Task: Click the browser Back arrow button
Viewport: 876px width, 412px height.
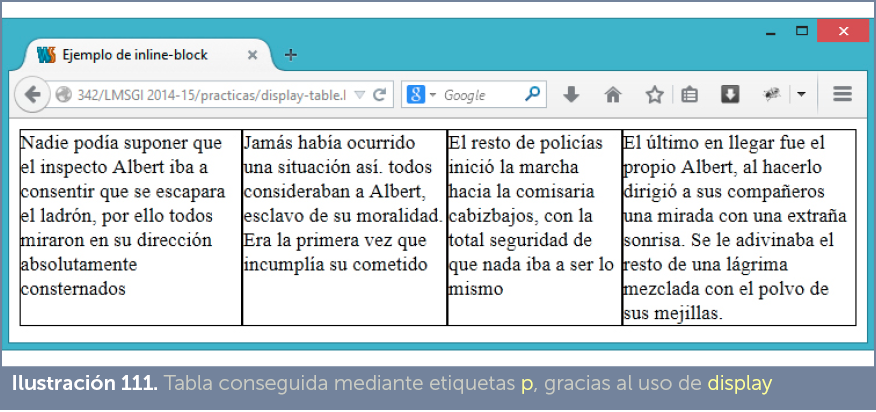Action: click(x=32, y=95)
